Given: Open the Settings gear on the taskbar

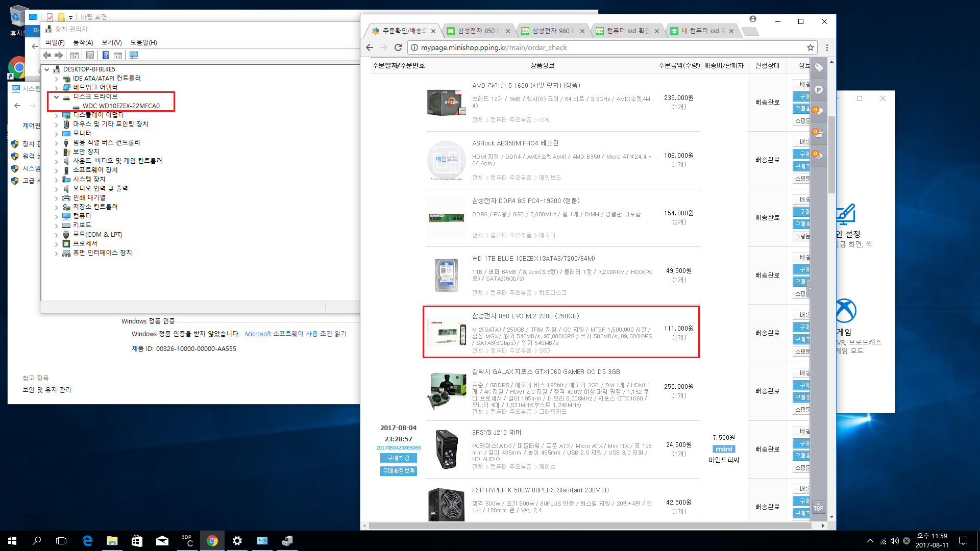Looking at the screenshot, I should pyautogui.click(x=237, y=541).
